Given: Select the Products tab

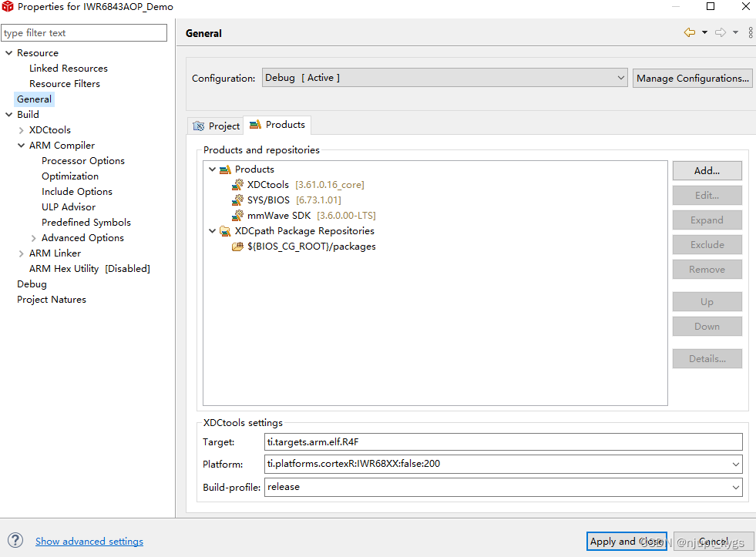Looking at the screenshot, I should click(x=277, y=125).
